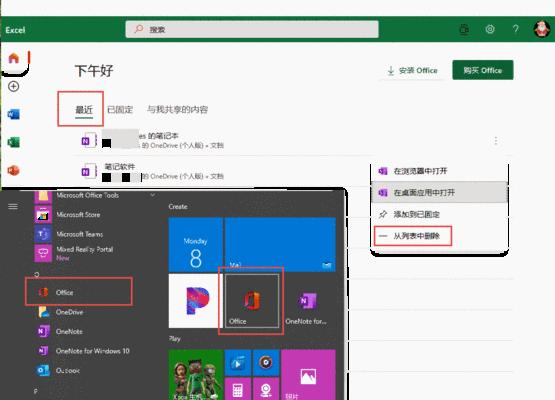Open the Xbox game tile
This screenshot has height=400, width=555.
pos(196,375)
